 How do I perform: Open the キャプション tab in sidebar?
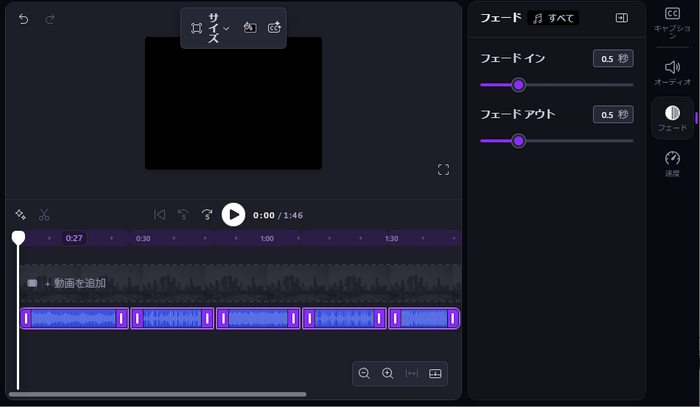672,19
